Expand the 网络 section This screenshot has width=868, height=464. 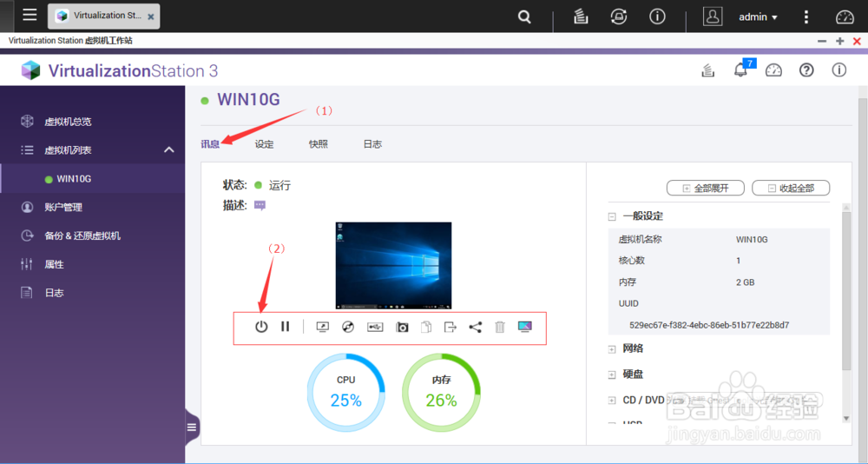pyautogui.click(x=612, y=348)
